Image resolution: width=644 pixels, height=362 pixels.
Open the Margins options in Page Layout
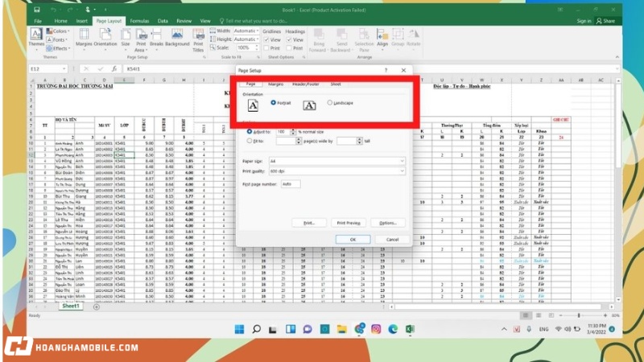pyautogui.click(x=84, y=38)
